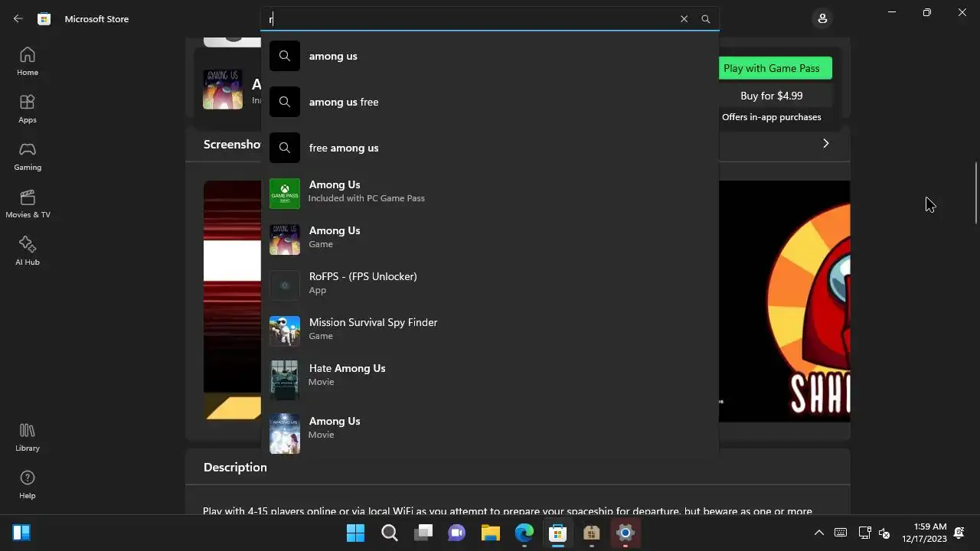The width and height of the screenshot is (980, 551).
Task: Choose Mission Survival Spy Finder game
Action: (490, 331)
